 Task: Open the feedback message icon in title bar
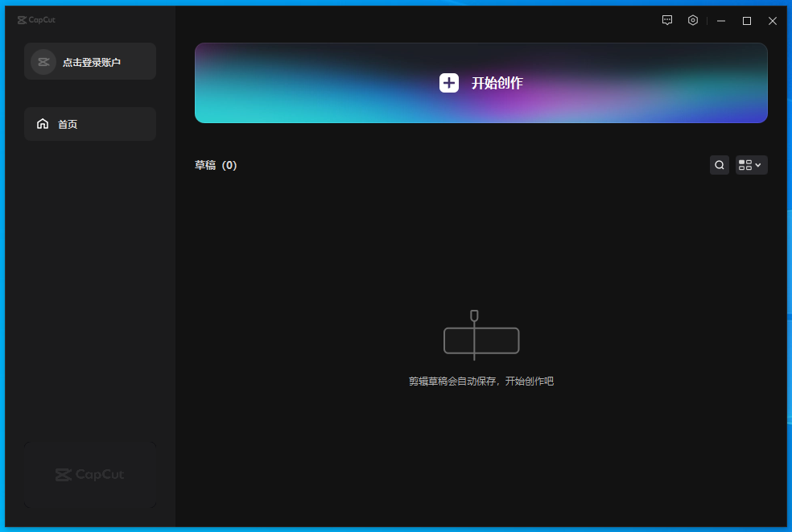[667, 21]
